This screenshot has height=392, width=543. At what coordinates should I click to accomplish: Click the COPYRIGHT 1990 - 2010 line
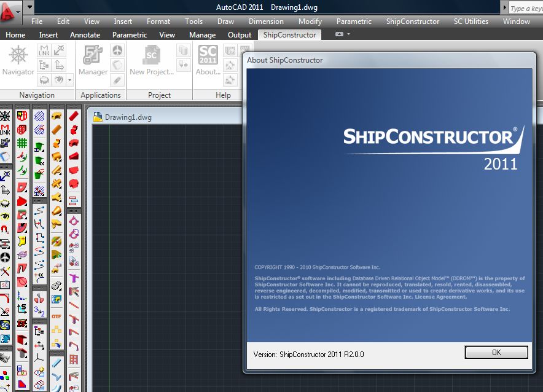pyautogui.click(x=317, y=267)
